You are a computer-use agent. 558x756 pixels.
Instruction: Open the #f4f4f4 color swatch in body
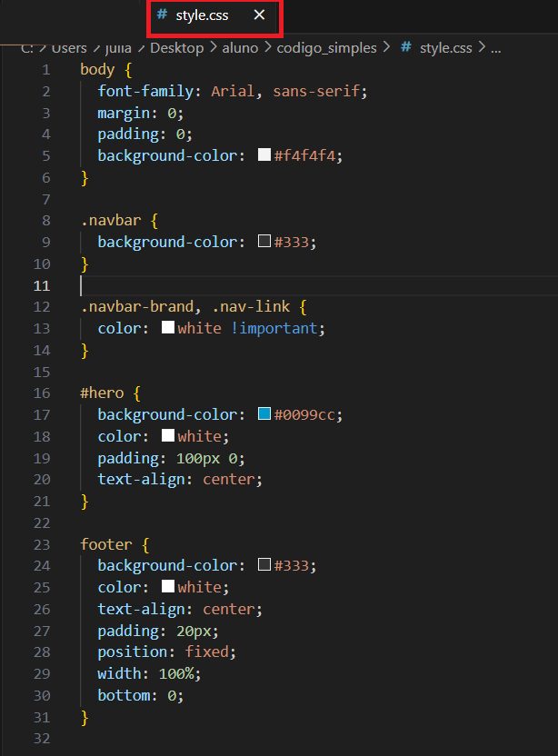[264, 155]
